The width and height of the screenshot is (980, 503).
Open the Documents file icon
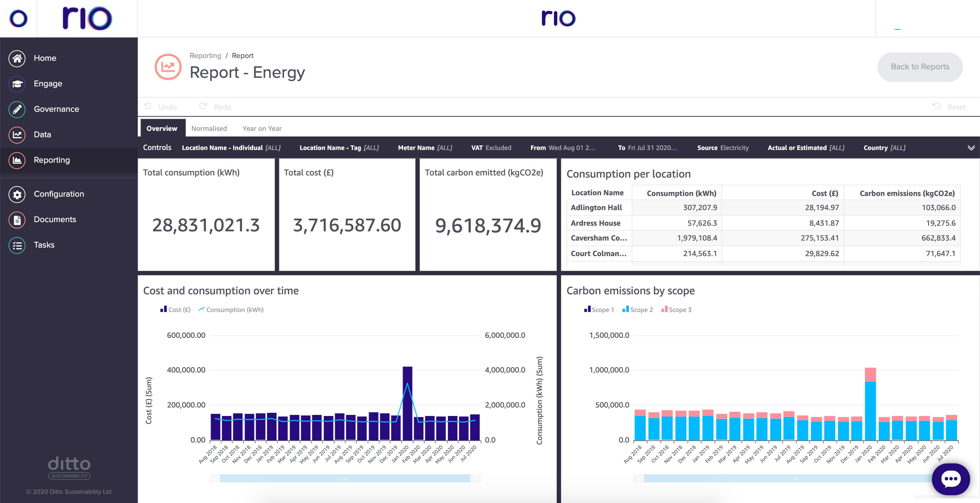tap(17, 220)
